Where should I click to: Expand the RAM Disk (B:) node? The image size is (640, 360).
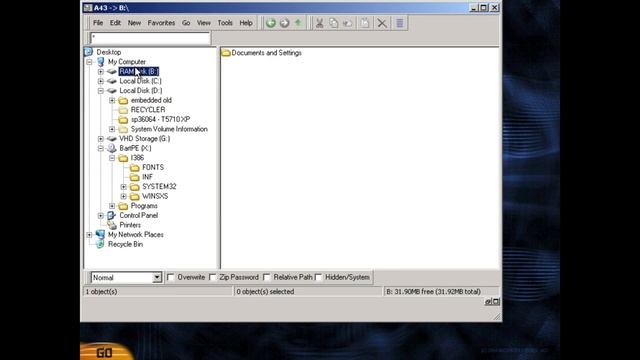pyautogui.click(x=101, y=71)
